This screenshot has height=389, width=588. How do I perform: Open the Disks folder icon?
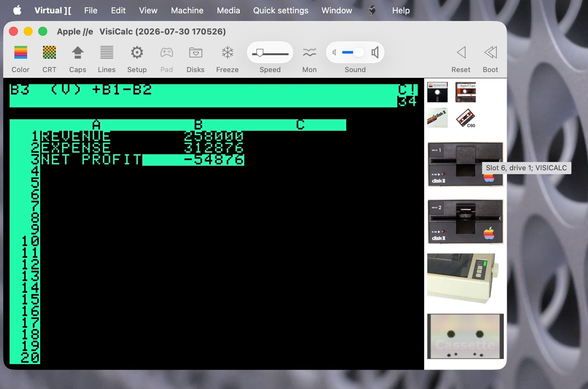[196, 53]
